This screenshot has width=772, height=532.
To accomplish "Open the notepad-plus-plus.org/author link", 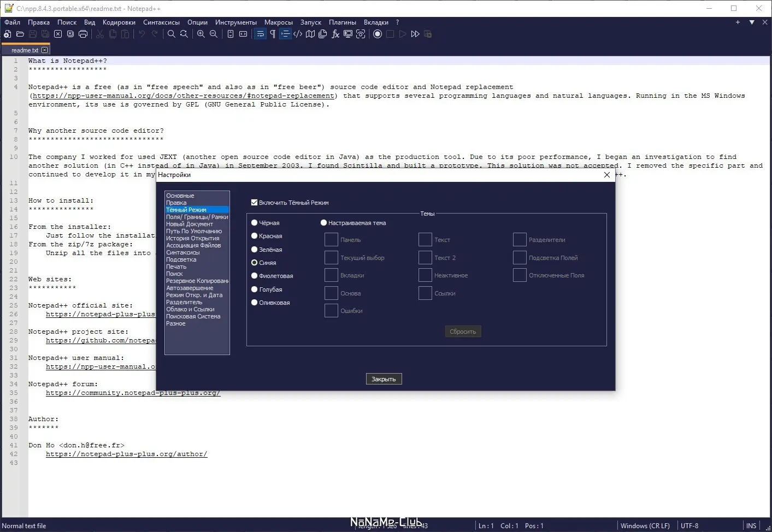I will 127,454.
